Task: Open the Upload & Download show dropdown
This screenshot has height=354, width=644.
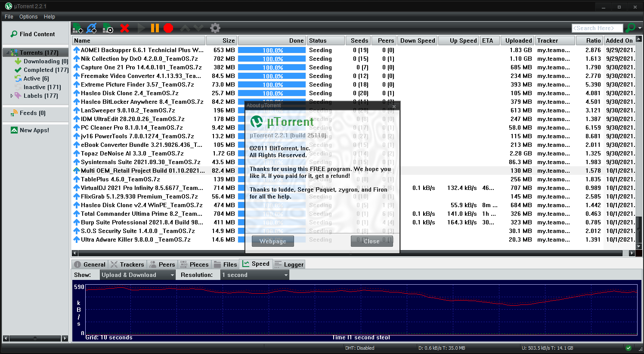Action: (x=138, y=275)
